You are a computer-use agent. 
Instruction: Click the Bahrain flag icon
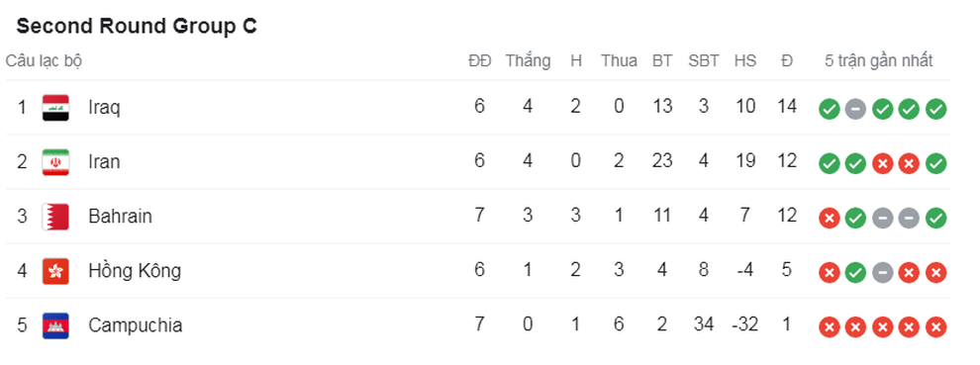(x=55, y=217)
